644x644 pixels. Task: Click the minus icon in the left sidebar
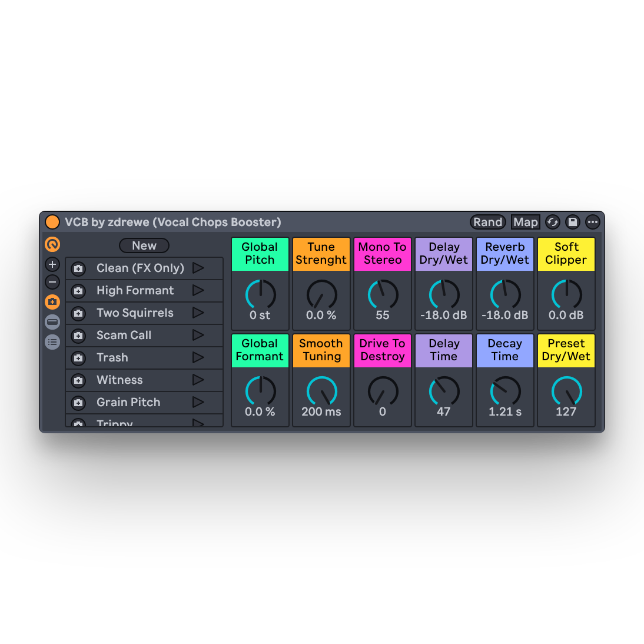click(52, 282)
